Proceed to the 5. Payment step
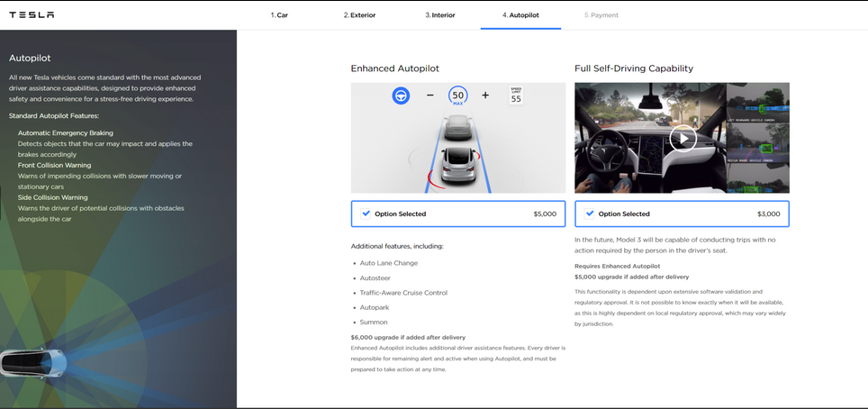Screen dimensions: 868x409 coord(601,15)
